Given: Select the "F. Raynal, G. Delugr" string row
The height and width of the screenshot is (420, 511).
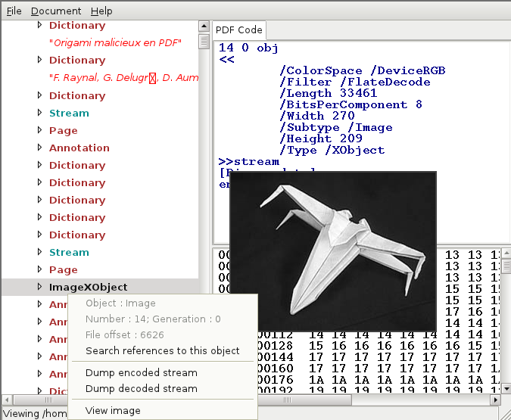Looking at the screenshot, I should coord(123,77).
